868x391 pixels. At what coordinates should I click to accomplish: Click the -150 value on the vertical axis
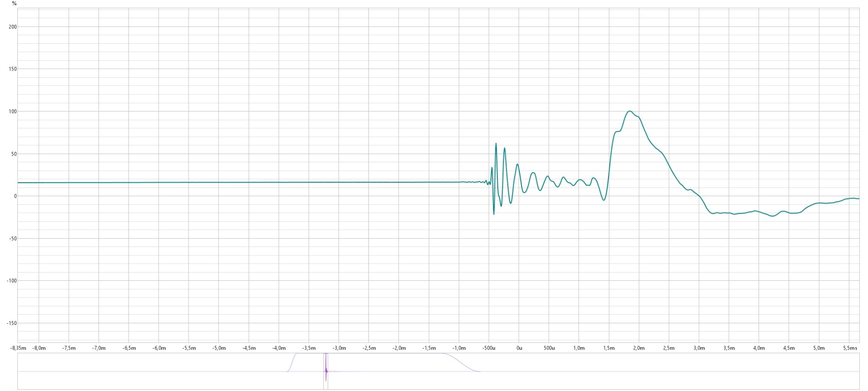(x=12, y=323)
